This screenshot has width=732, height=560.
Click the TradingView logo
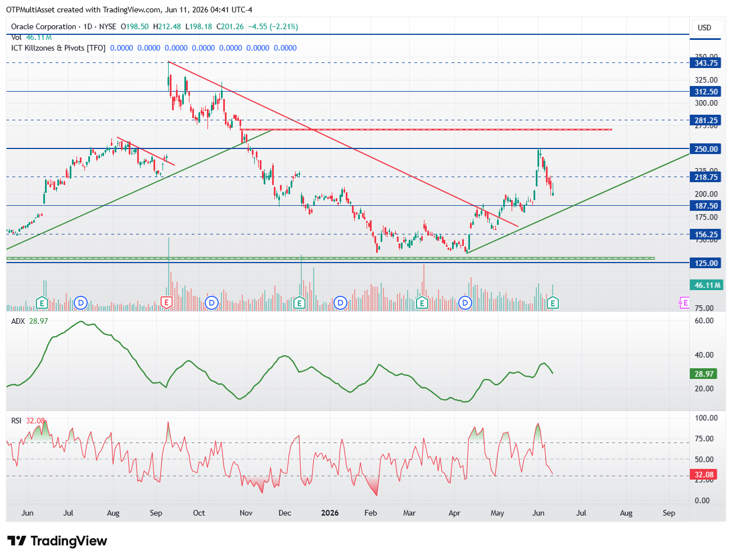pos(57,541)
